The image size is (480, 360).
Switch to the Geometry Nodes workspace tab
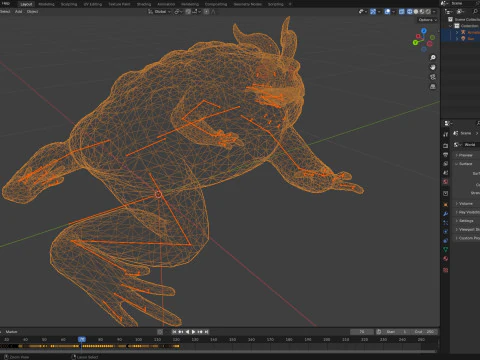[247, 4]
